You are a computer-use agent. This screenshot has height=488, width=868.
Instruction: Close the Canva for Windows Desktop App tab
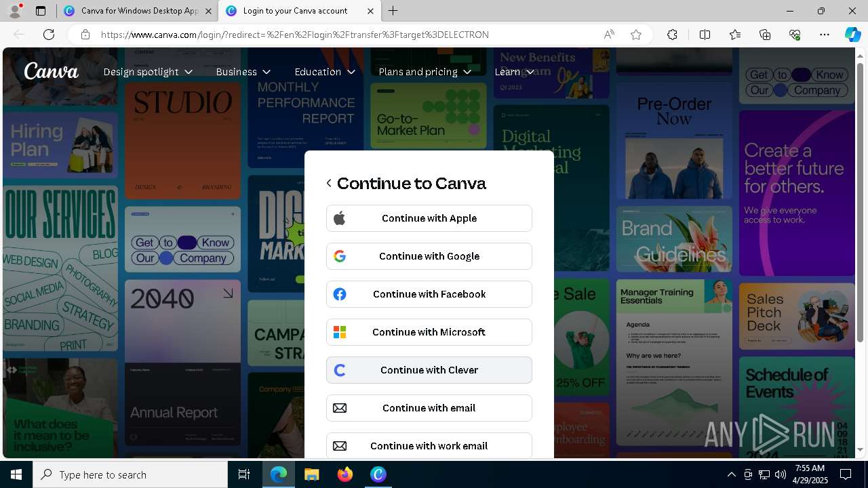coord(208,11)
